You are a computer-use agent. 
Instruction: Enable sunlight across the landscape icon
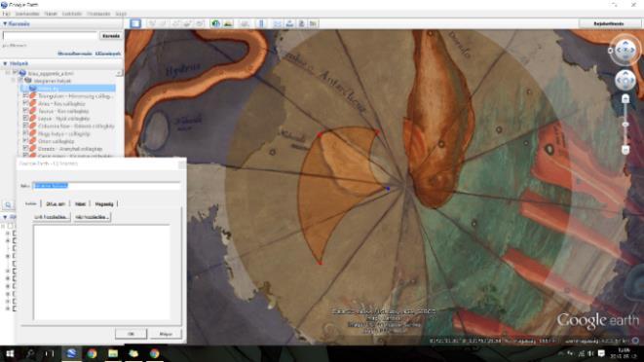point(228,23)
